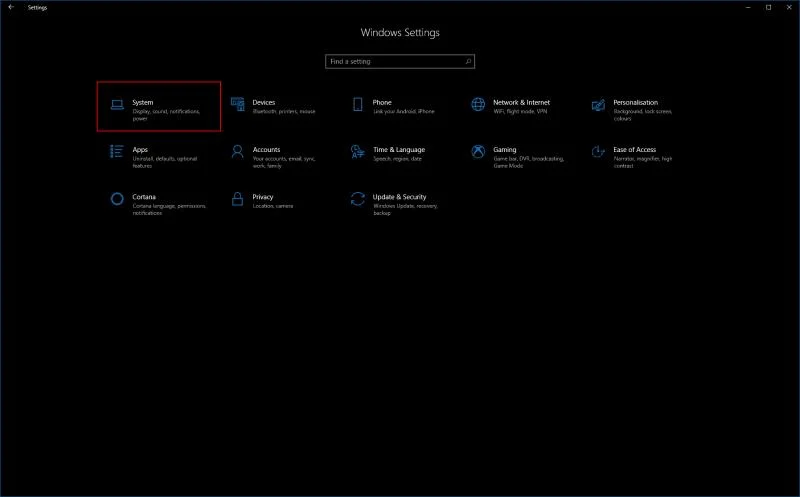Viewport: 800px width, 497px height.
Task: Open Network & Internet label
Action: click(521, 103)
